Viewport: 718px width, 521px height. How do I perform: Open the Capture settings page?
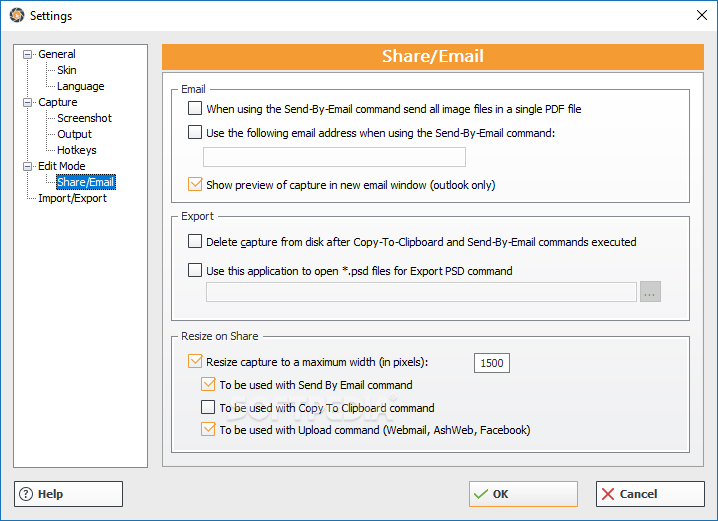[x=58, y=102]
